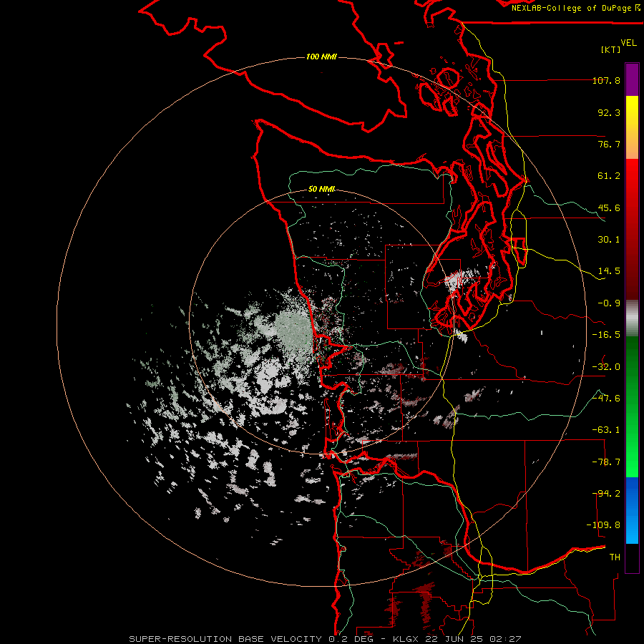Click the -94.2 legend value
644x644 pixels.
coord(606,494)
